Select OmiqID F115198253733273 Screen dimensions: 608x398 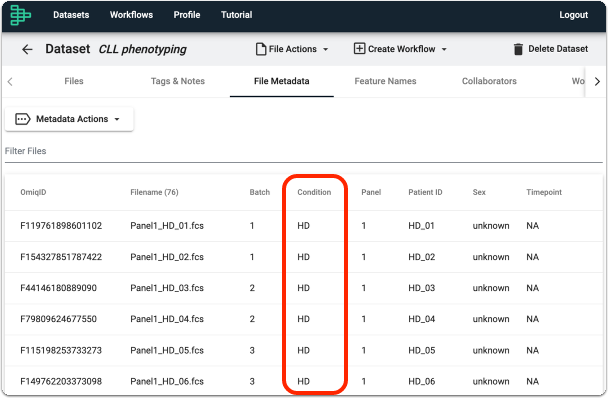[x=61, y=351]
